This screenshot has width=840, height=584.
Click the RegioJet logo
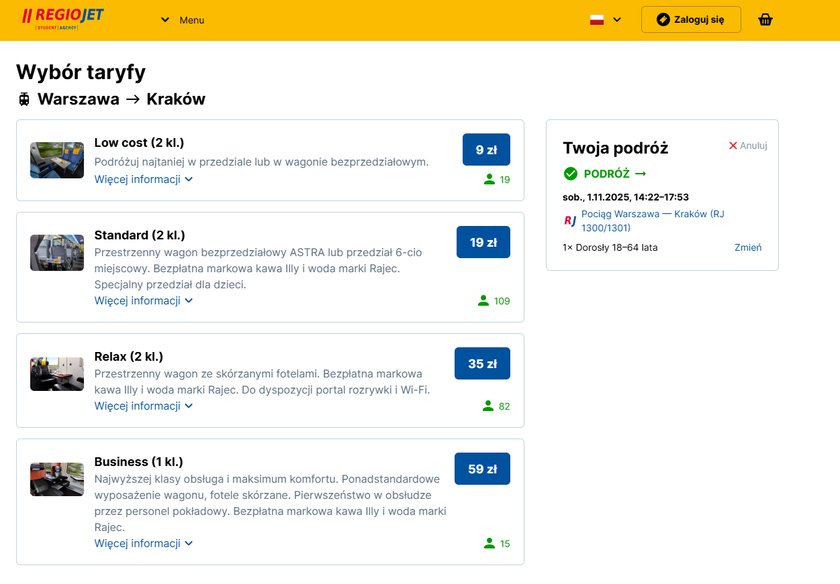(x=62, y=19)
